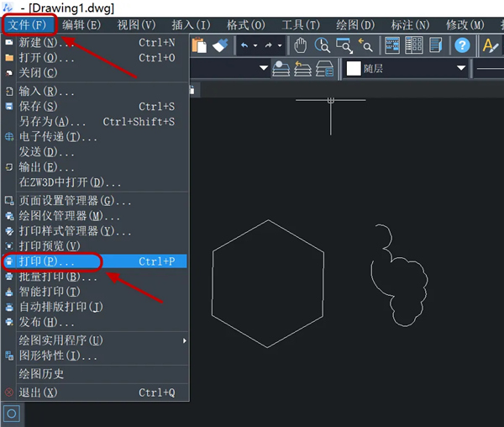Expand the undo history dropdown arrow
The height and width of the screenshot is (427, 504).
coord(255,45)
